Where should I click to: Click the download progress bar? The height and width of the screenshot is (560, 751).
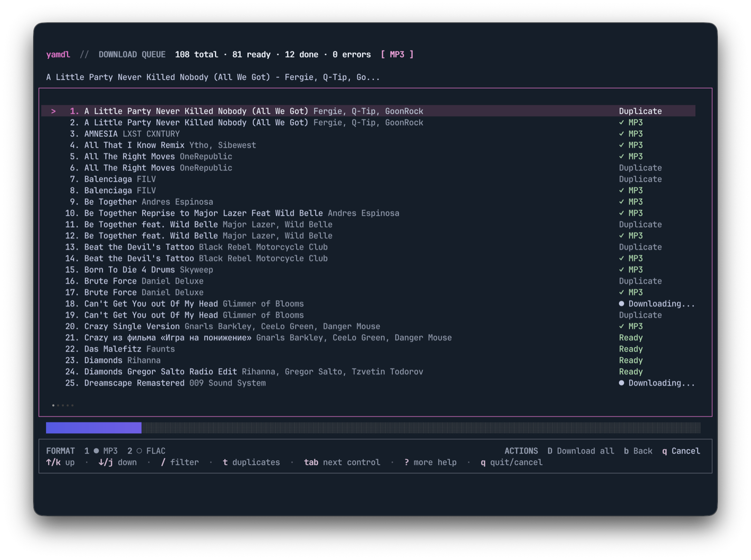pyautogui.click(x=373, y=428)
